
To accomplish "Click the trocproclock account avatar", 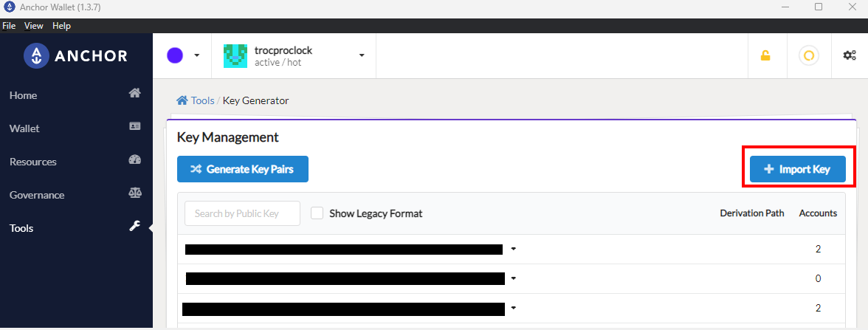I will pos(235,56).
